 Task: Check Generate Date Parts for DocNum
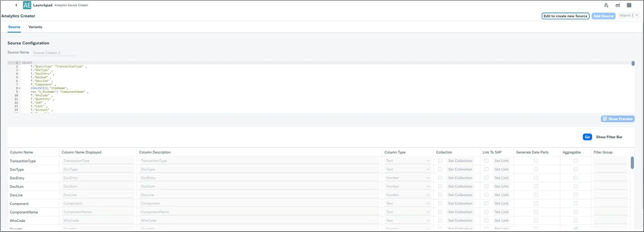tap(536, 186)
